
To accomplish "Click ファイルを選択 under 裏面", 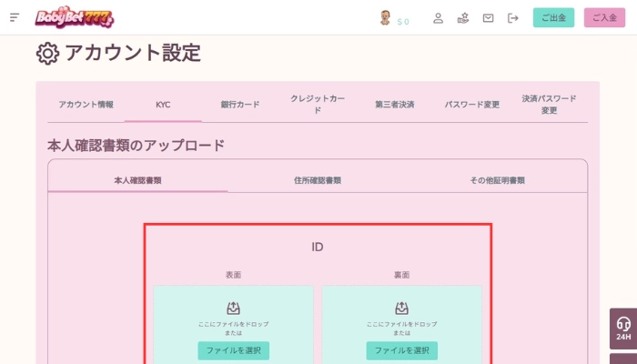I will [x=402, y=350].
